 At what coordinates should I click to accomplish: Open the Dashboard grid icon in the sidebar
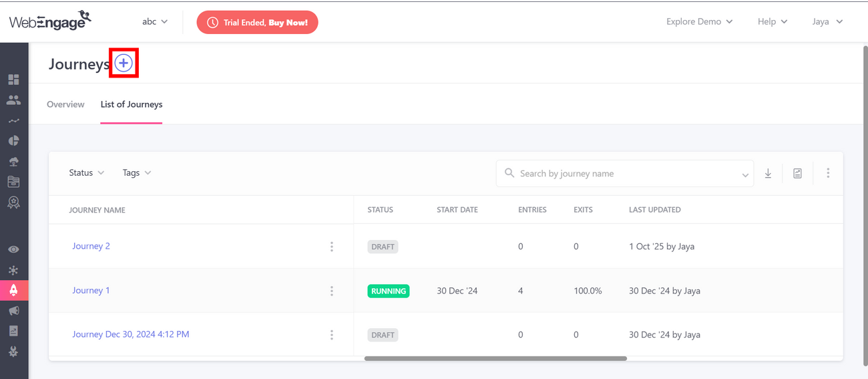tap(13, 80)
